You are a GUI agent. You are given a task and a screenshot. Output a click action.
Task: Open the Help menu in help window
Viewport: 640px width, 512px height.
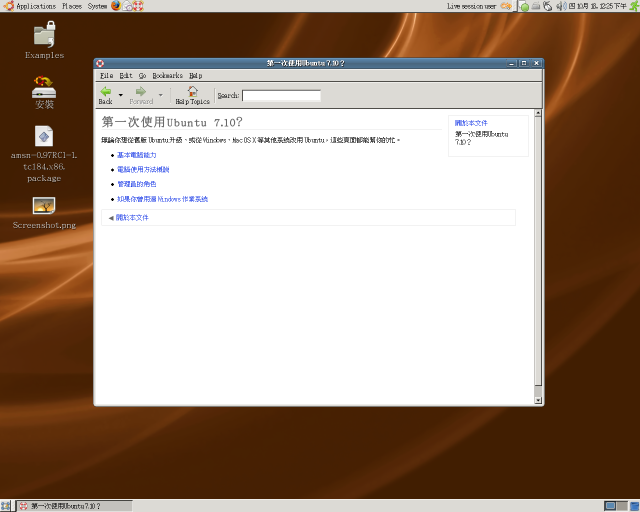pos(196,76)
